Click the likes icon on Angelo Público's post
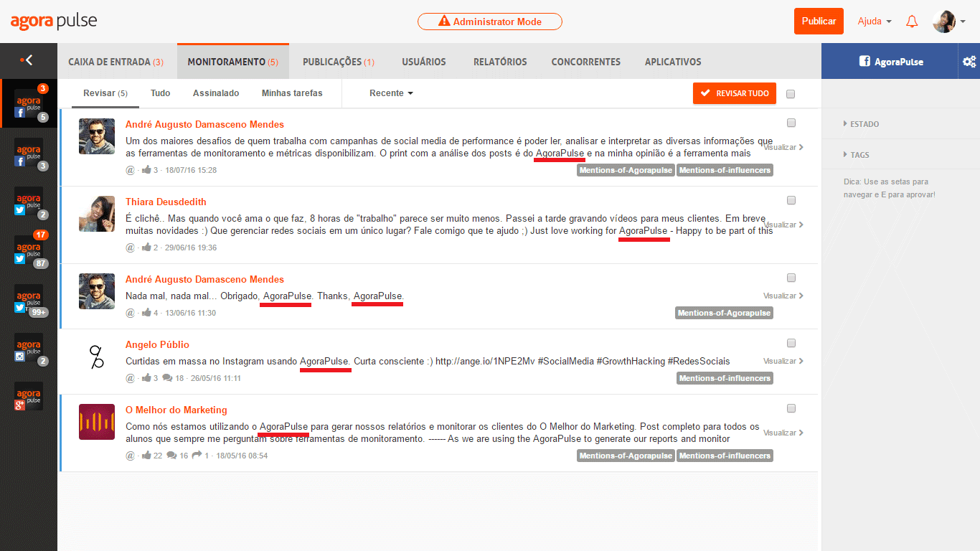 point(147,378)
